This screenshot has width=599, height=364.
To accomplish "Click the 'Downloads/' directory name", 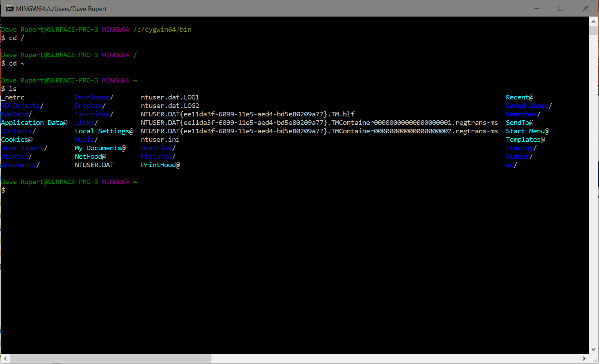I will pyautogui.click(x=94, y=97).
